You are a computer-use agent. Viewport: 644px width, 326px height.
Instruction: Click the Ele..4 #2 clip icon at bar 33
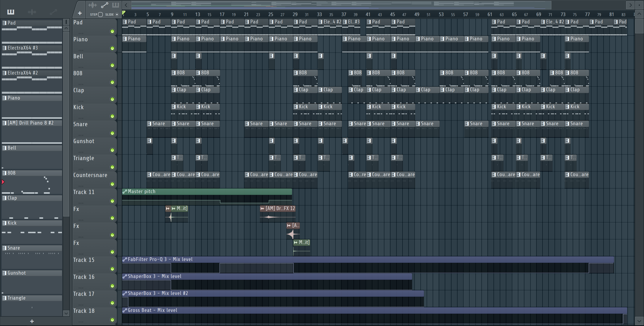320,22
